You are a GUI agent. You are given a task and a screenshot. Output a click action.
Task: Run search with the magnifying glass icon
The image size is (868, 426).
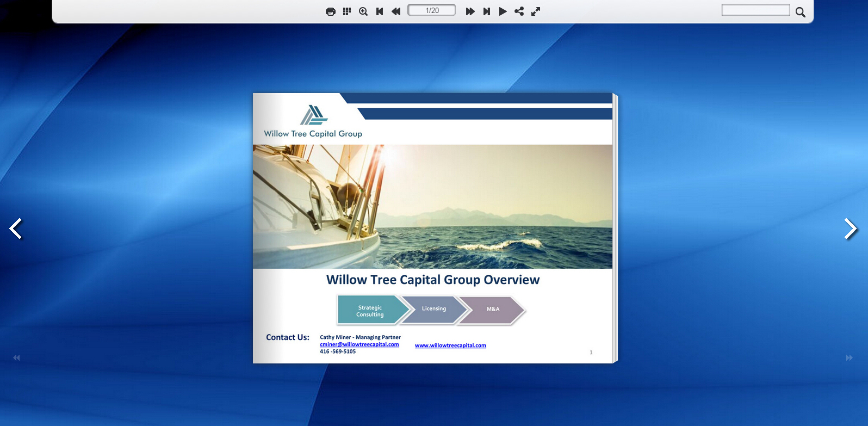[801, 12]
